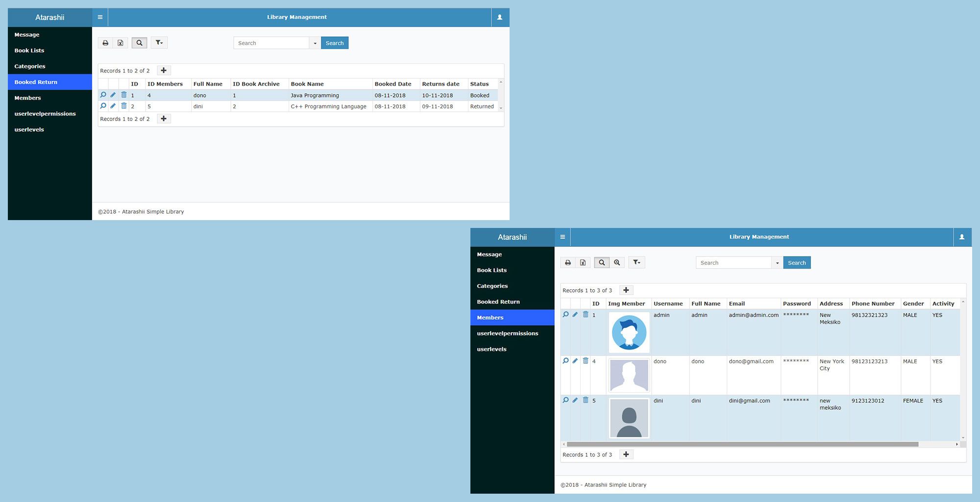The height and width of the screenshot is (502, 980).
Task: Expand the search box dropdown arrow on the Members page
Action: (777, 263)
